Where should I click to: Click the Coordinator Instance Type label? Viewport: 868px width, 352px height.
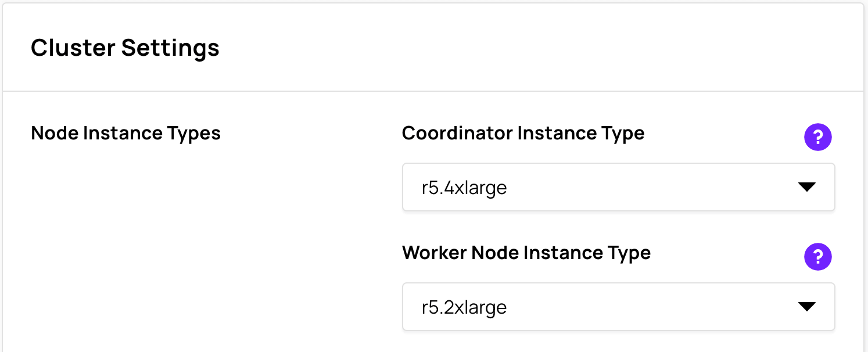[523, 134]
